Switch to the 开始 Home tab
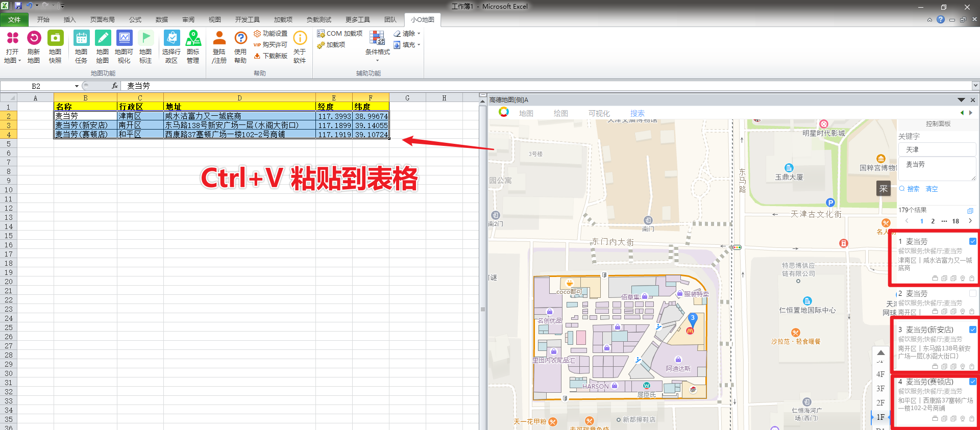Image resolution: width=980 pixels, height=430 pixels. 43,19
